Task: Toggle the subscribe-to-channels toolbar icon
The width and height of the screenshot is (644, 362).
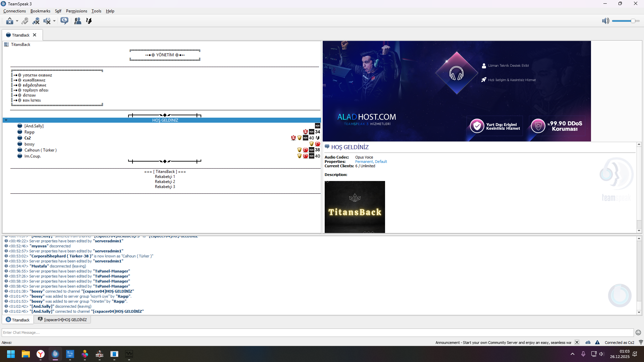Action: click(64, 21)
